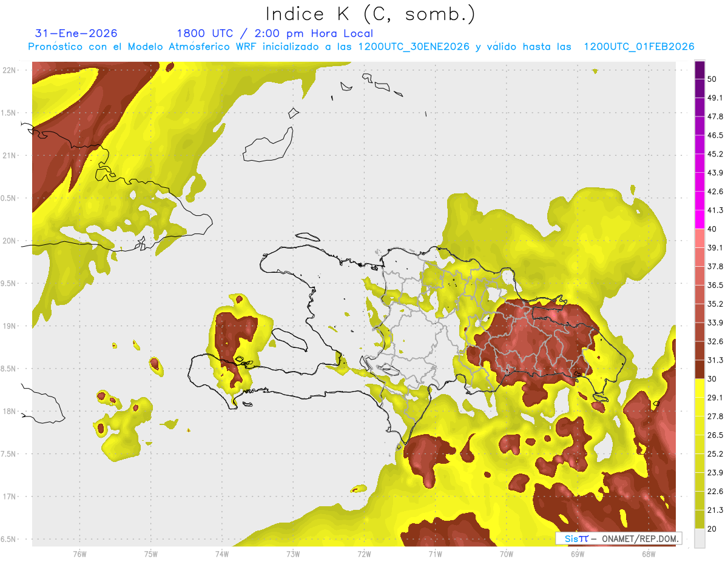
Task: Click the '45.2' color scale label
Action: click(715, 154)
